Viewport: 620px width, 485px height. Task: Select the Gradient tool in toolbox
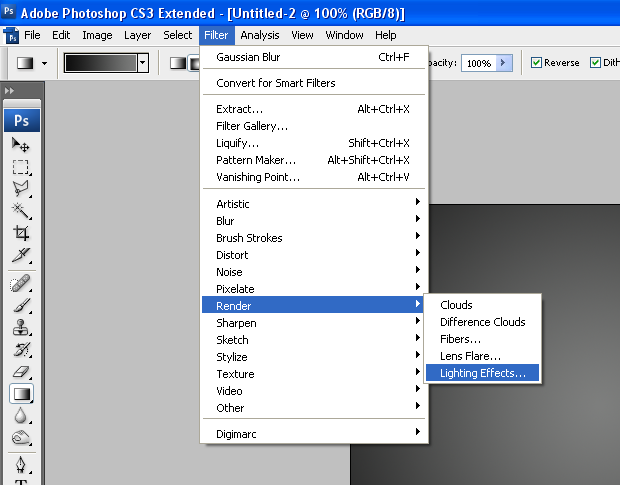pyautogui.click(x=21, y=394)
